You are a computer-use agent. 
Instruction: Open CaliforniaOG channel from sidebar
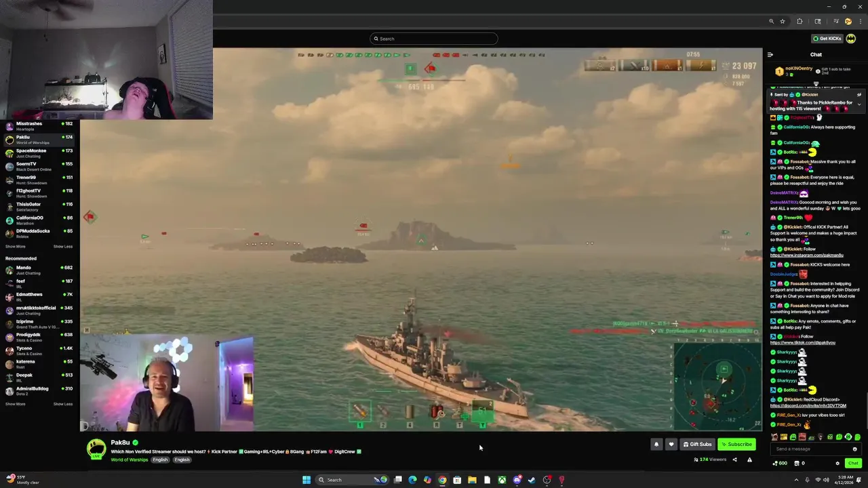39,220
